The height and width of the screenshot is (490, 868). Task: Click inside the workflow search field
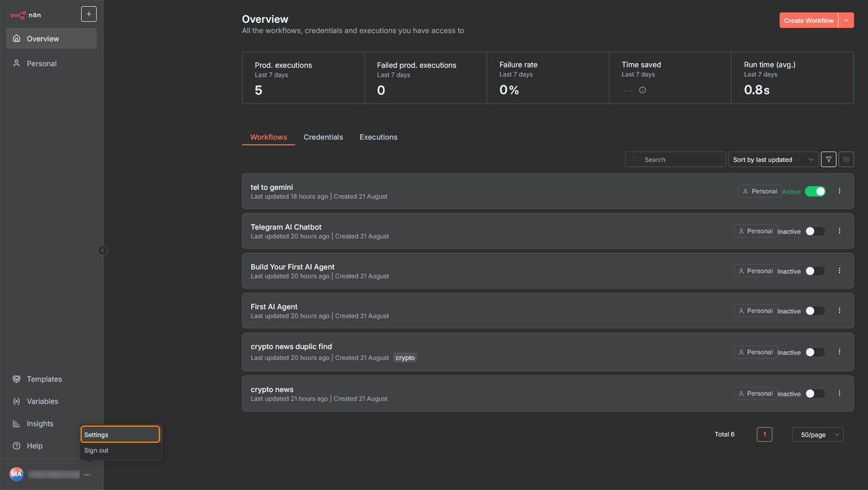point(675,159)
